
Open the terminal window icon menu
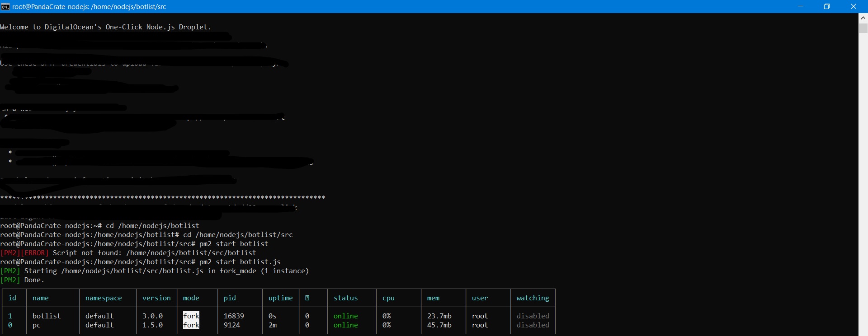pos(5,6)
